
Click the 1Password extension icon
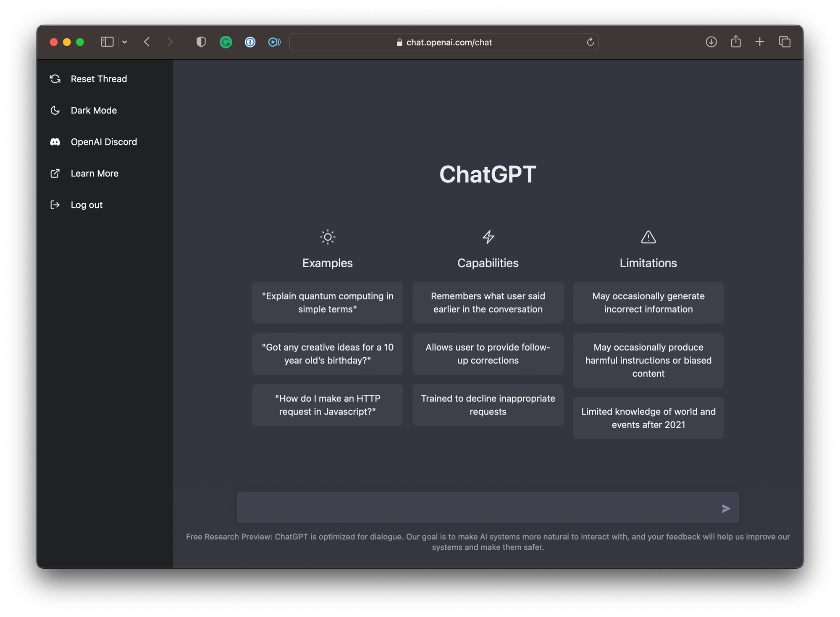(x=250, y=42)
